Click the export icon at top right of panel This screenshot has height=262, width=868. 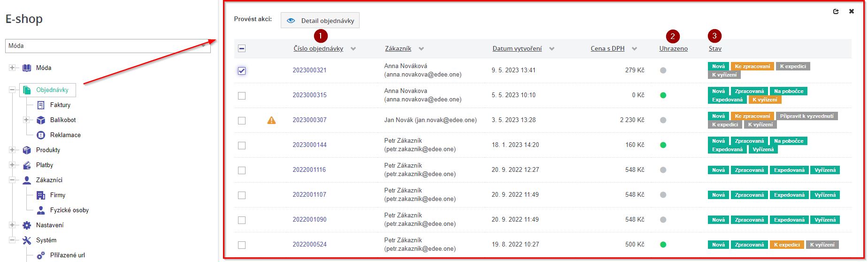tap(836, 11)
